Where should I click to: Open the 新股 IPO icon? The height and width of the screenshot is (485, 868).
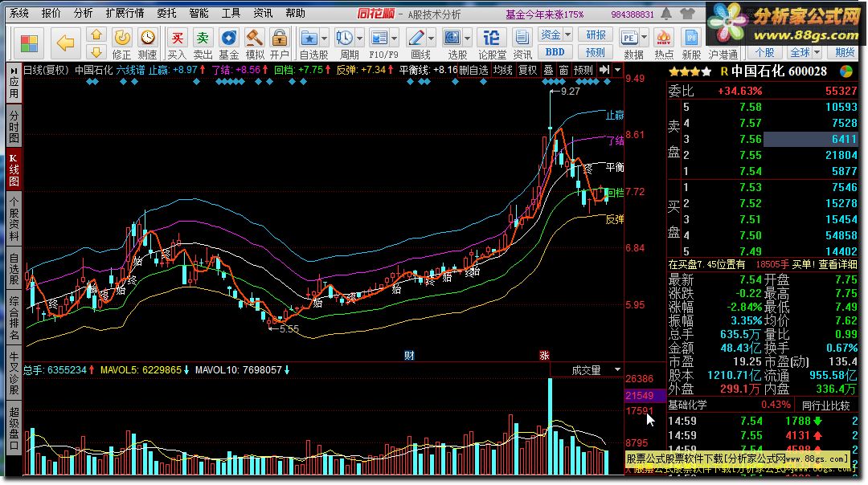point(691,38)
